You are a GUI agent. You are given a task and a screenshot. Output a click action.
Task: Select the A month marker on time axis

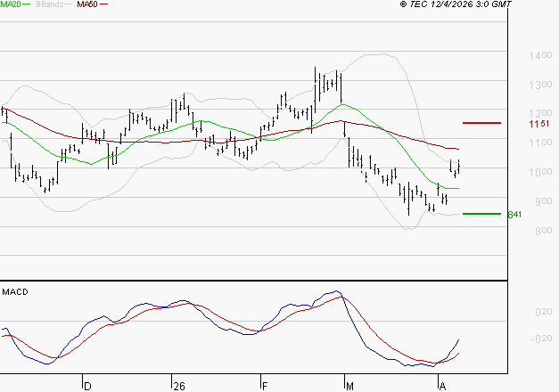pos(441,387)
